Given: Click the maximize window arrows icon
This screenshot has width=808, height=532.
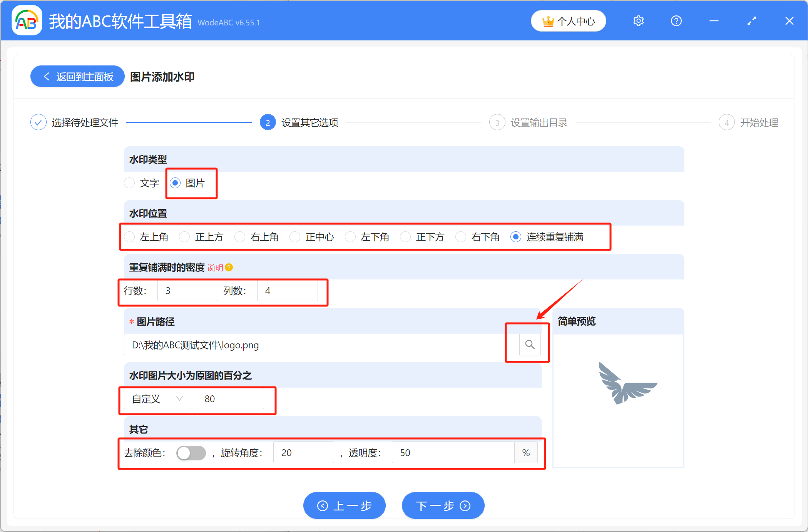Looking at the screenshot, I should tap(751, 21).
